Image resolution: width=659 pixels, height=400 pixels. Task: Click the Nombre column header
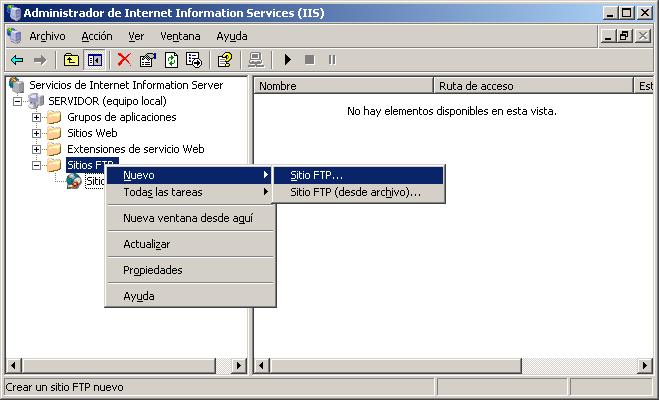(343, 86)
